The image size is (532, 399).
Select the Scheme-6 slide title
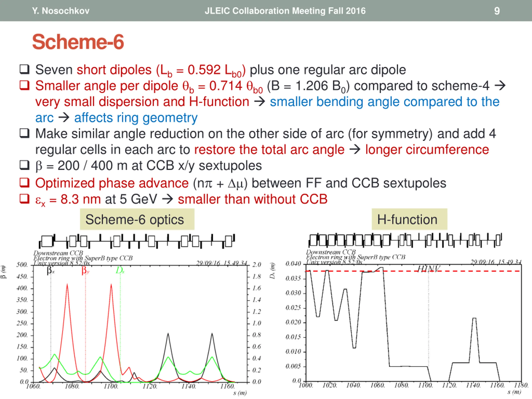[x=78, y=42]
